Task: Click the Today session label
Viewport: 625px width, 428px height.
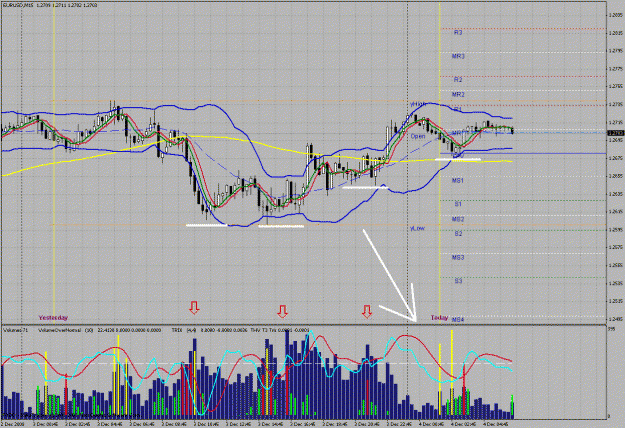Action: pyautogui.click(x=439, y=318)
